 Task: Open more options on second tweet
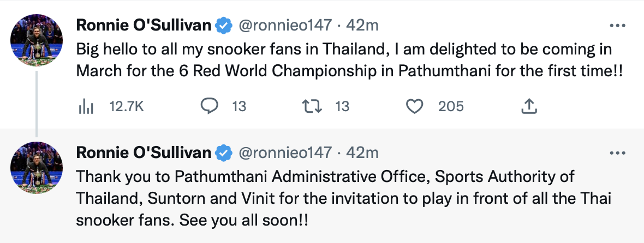click(617, 153)
